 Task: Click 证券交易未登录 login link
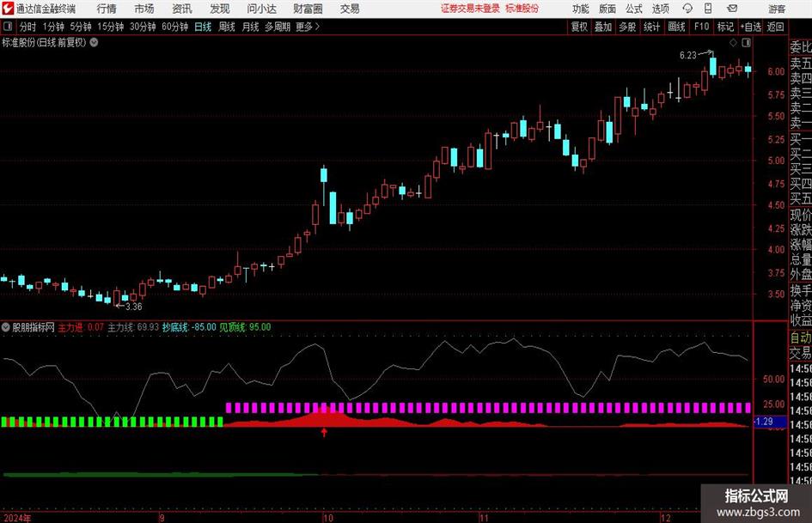pos(470,9)
